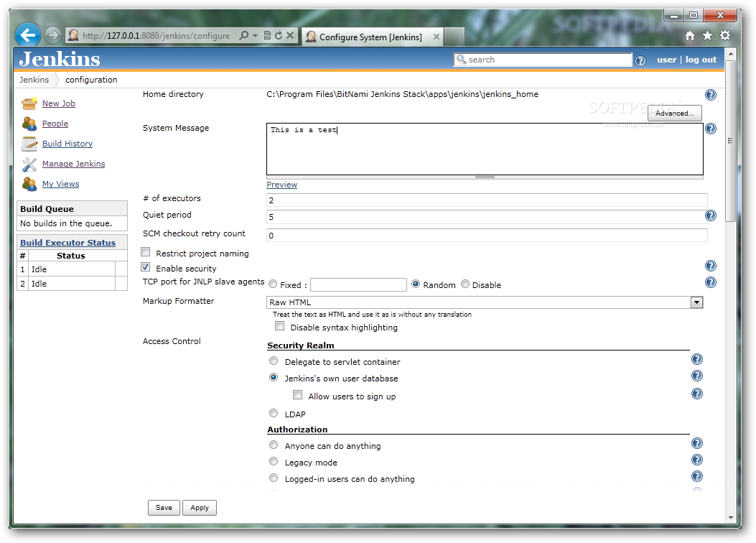Uncheck the Enable security checkbox
756x543 pixels.
(x=146, y=266)
